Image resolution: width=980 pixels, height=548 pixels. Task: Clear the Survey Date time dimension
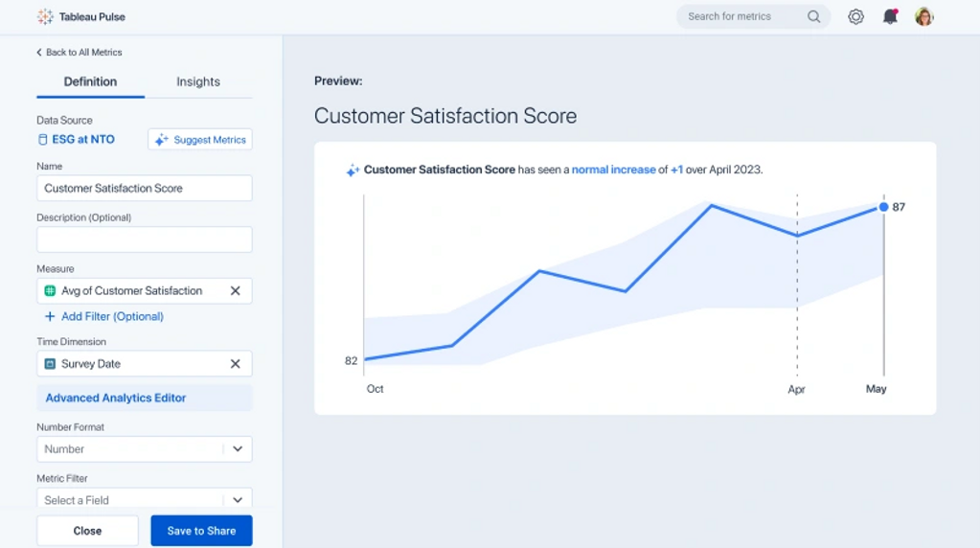click(x=235, y=364)
